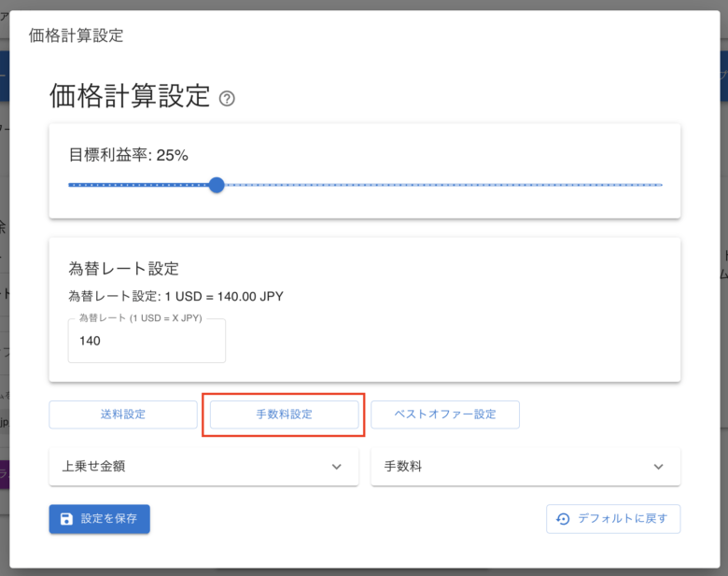Expand 上乗せ金額 using its chevron arrow

pyautogui.click(x=337, y=467)
